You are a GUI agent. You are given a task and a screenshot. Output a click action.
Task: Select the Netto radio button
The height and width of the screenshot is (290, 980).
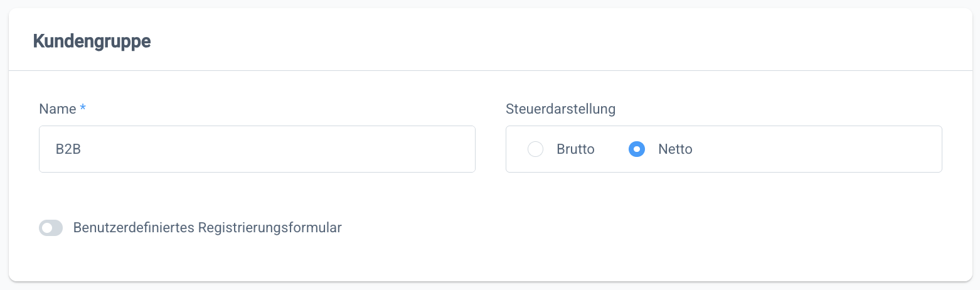[x=637, y=149]
